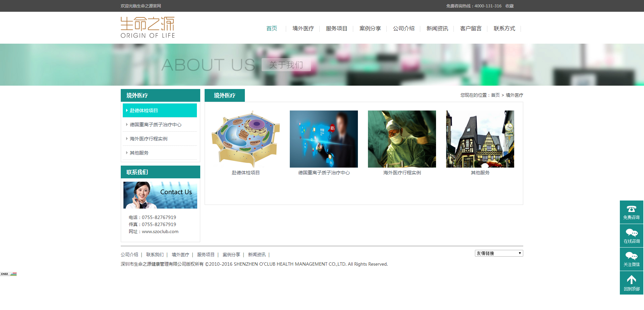Open 公司介绍 in the top navigation
Image resolution: width=644 pixels, height=310 pixels.
click(404, 29)
